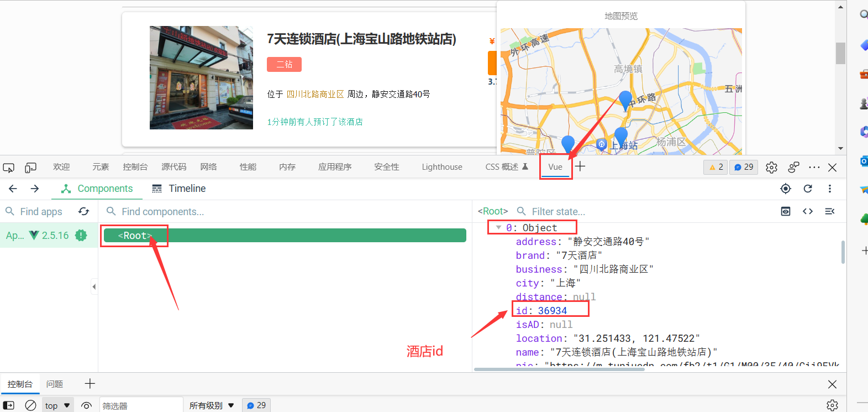Focus the Find apps search field

click(41, 211)
